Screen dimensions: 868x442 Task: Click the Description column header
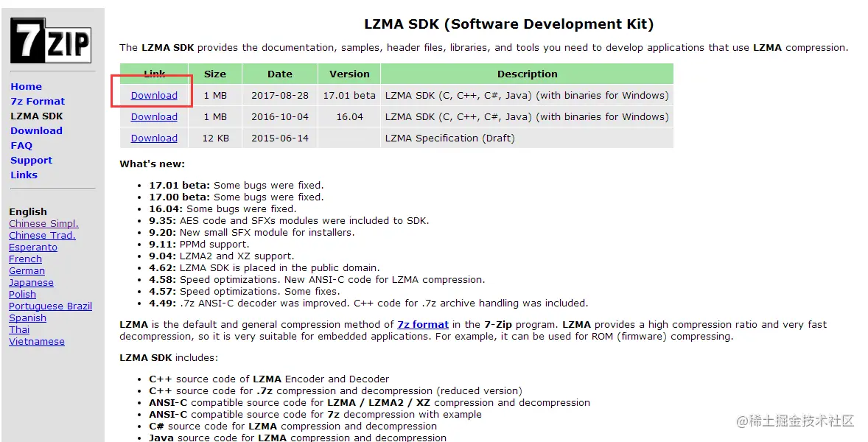(x=527, y=74)
